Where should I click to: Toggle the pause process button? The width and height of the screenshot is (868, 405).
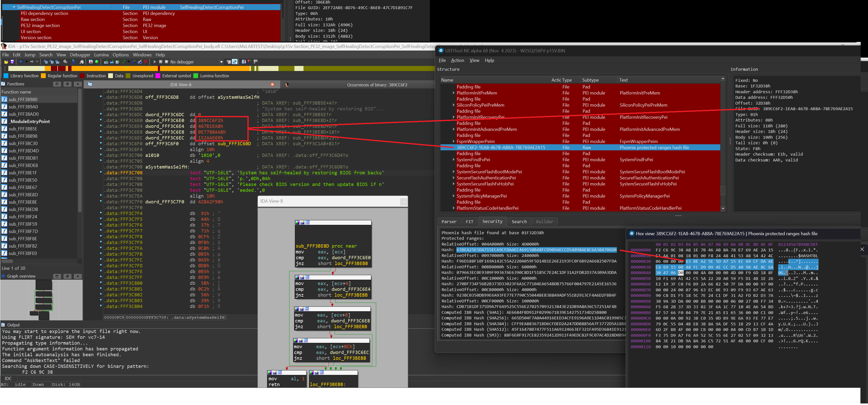click(x=161, y=62)
